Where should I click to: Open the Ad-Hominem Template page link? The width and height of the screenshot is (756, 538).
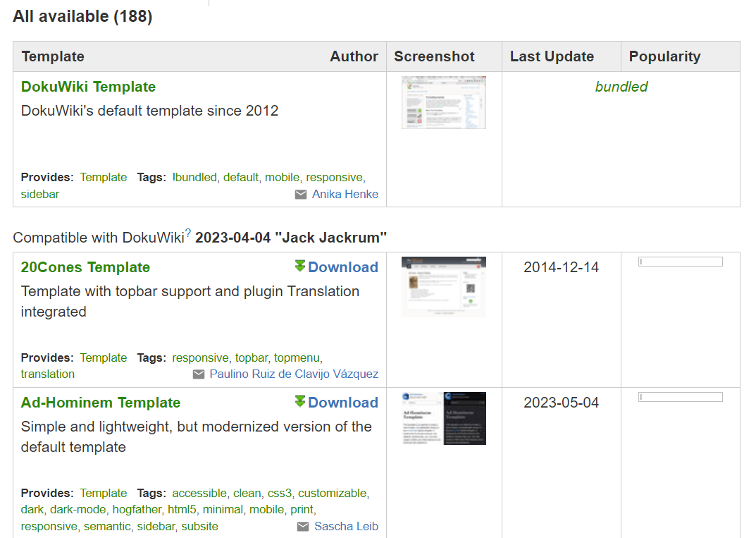coord(101,403)
